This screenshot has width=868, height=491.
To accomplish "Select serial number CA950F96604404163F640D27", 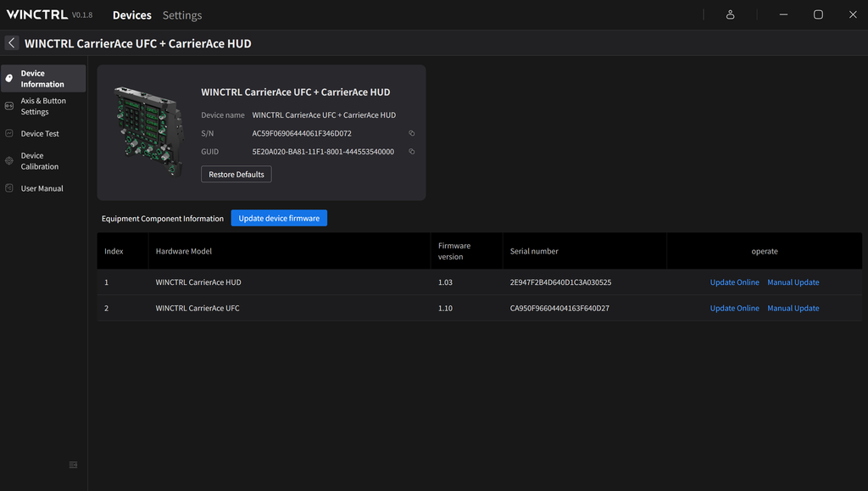I will coord(559,309).
